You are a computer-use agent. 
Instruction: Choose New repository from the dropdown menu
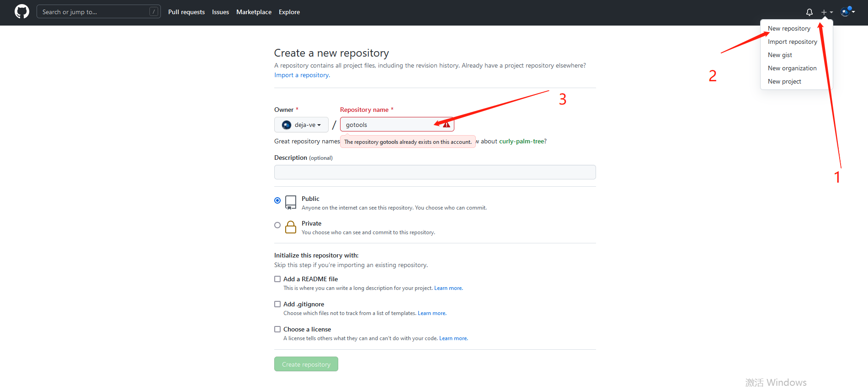(789, 28)
